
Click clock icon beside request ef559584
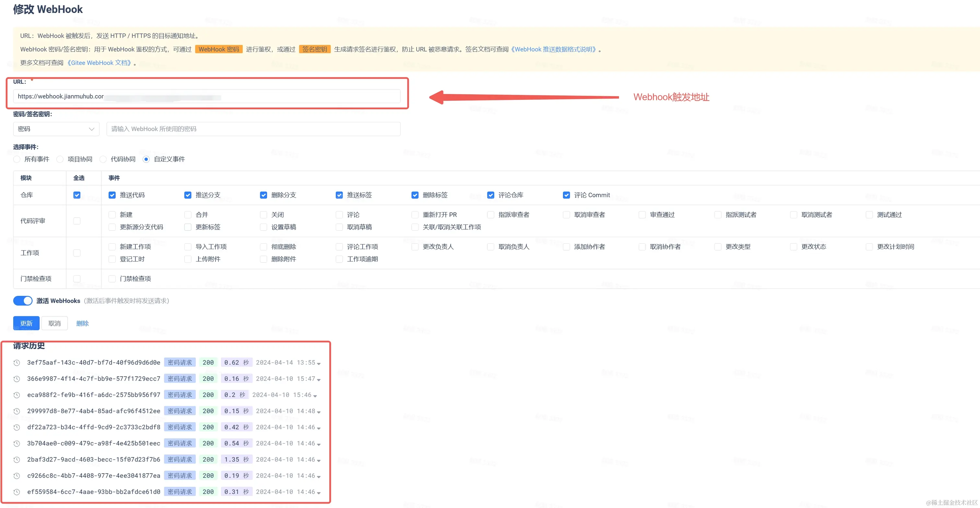[x=16, y=492]
